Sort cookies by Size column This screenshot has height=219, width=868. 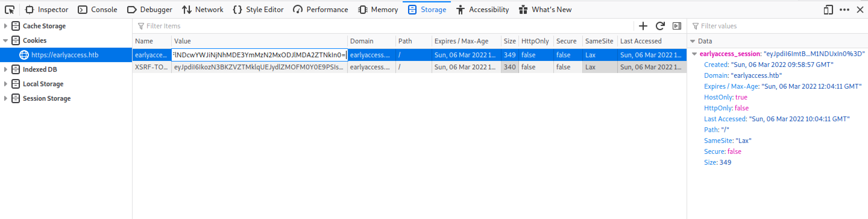pos(510,41)
